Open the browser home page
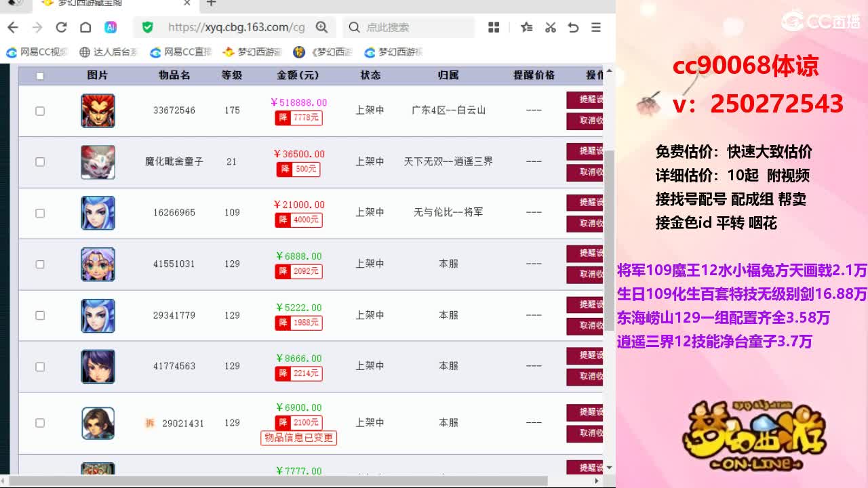Screen dimensions: 868x488 pos(85,27)
